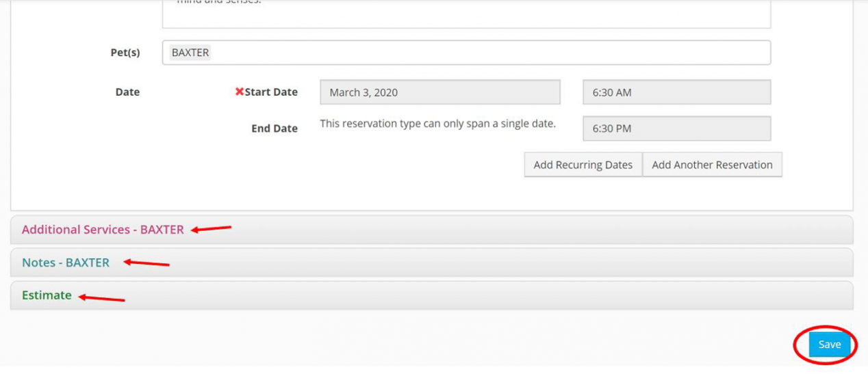Focus the Pet(s) input field
This screenshot has height=376, width=868.
pos(466,53)
